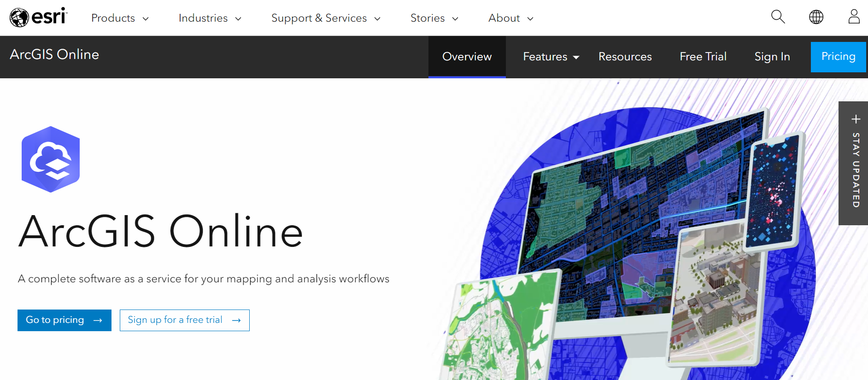
Task: Open the search magnifier icon
Action: coord(778,17)
